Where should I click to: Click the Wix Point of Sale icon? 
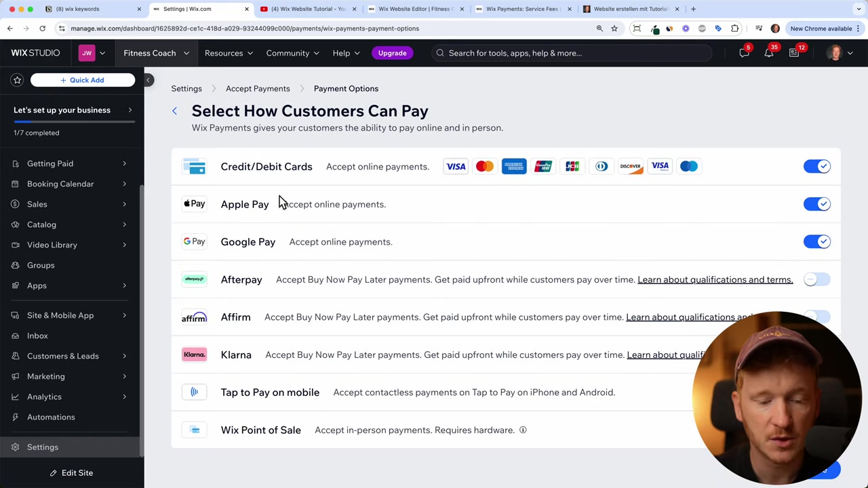click(x=195, y=430)
